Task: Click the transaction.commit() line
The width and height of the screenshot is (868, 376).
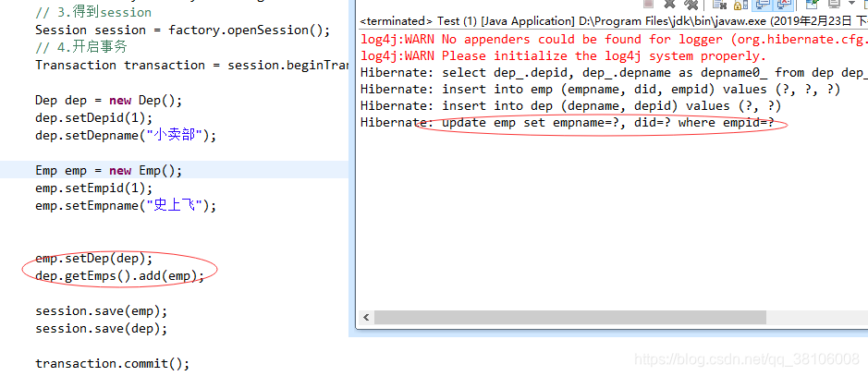Action: tap(113, 363)
